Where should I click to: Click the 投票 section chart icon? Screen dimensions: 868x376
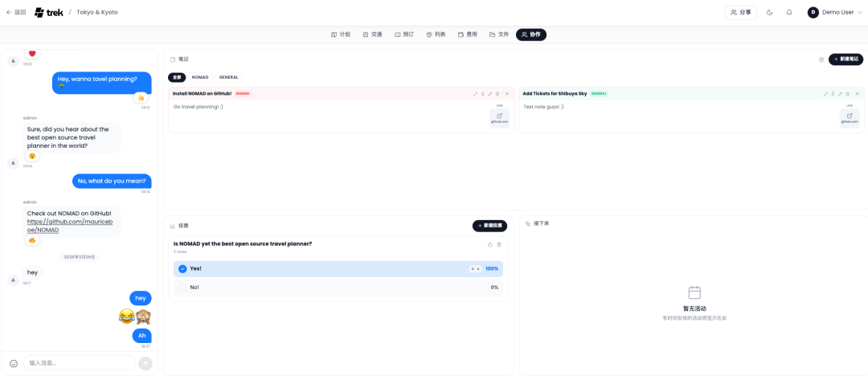(173, 226)
